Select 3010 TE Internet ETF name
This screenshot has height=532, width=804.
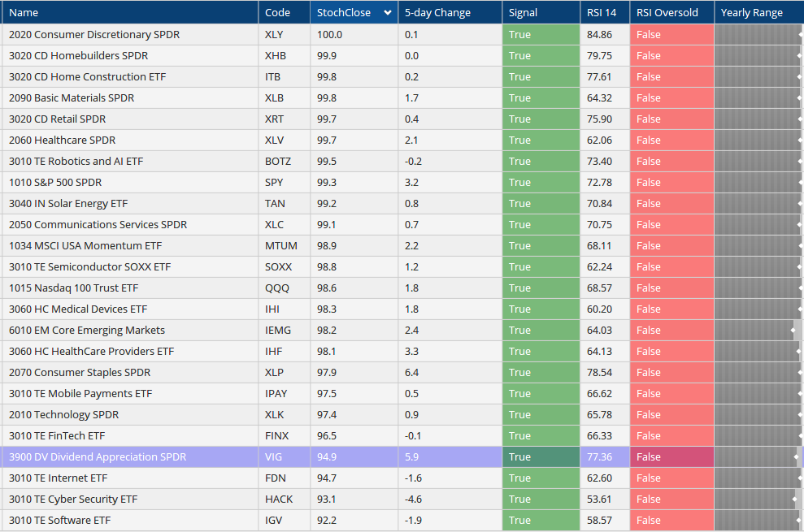pyautogui.click(x=58, y=478)
